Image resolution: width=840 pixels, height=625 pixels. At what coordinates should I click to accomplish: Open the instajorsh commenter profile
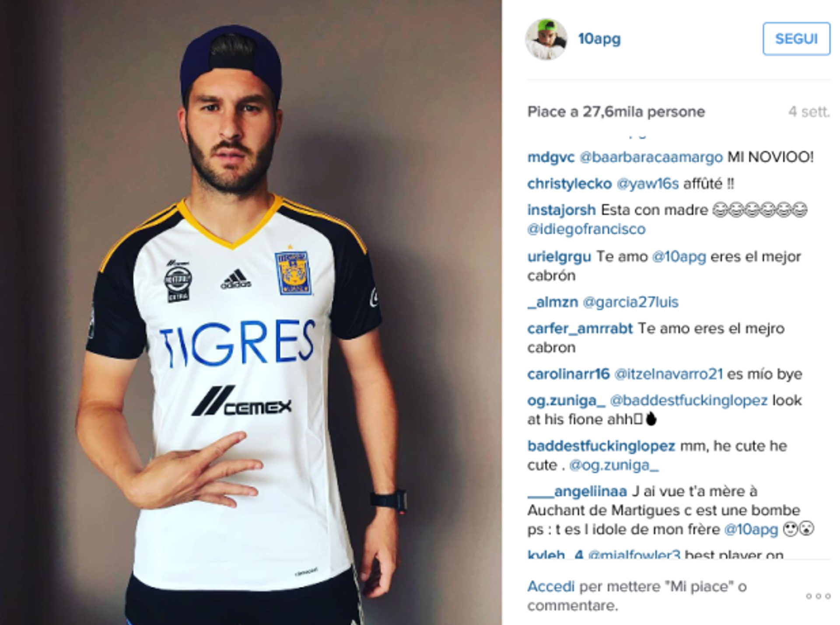click(x=561, y=210)
